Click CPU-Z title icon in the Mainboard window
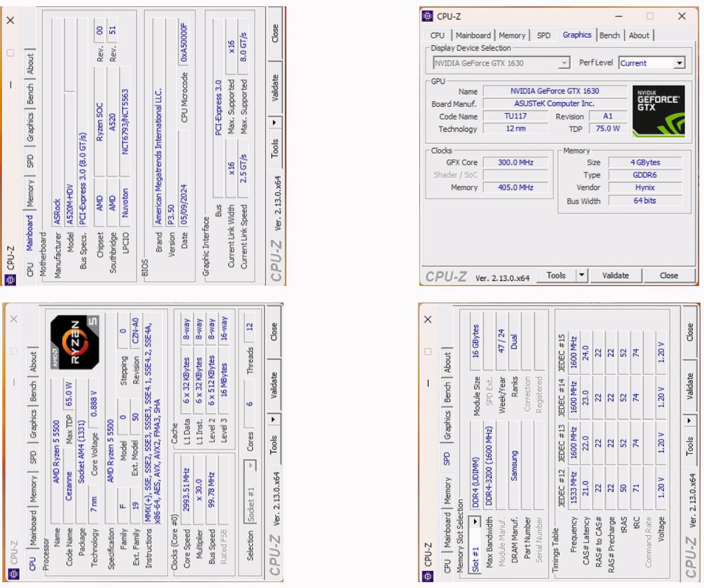 (11, 280)
